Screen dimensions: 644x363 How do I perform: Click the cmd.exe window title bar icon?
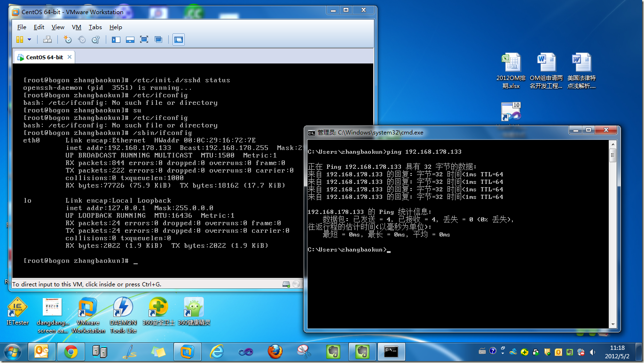coord(311,132)
